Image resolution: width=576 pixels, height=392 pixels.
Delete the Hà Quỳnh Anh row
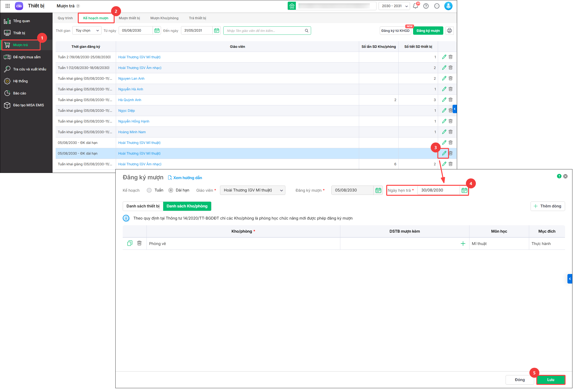451,100
